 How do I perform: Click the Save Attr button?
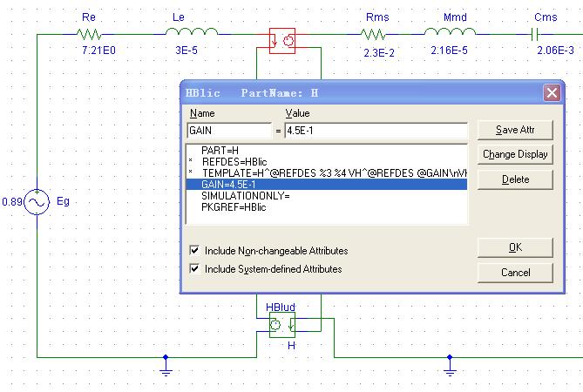515,130
